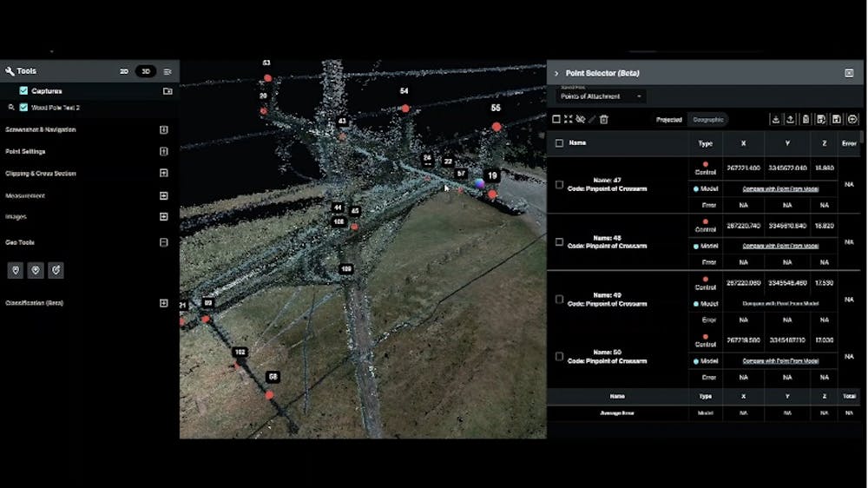Click the Y column header in points table

[787, 143]
